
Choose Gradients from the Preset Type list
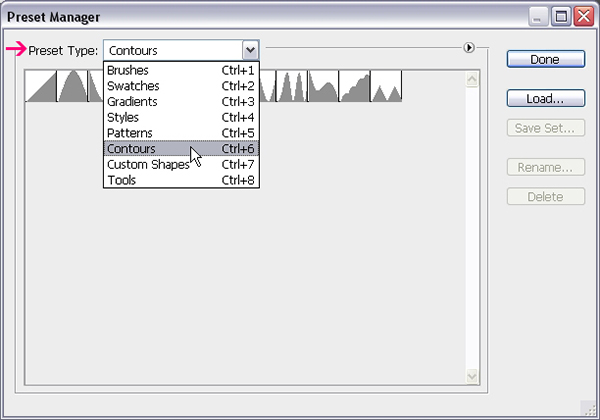(x=181, y=101)
